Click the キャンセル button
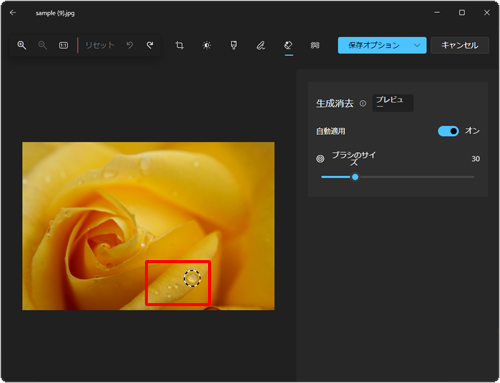Screen dimensions: 500x383 pos(460,45)
